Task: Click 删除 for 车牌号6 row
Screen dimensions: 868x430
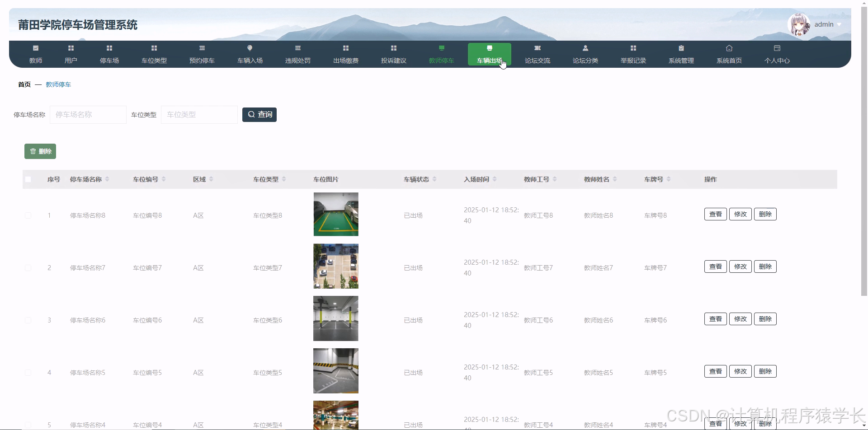Action: (765, 319)
